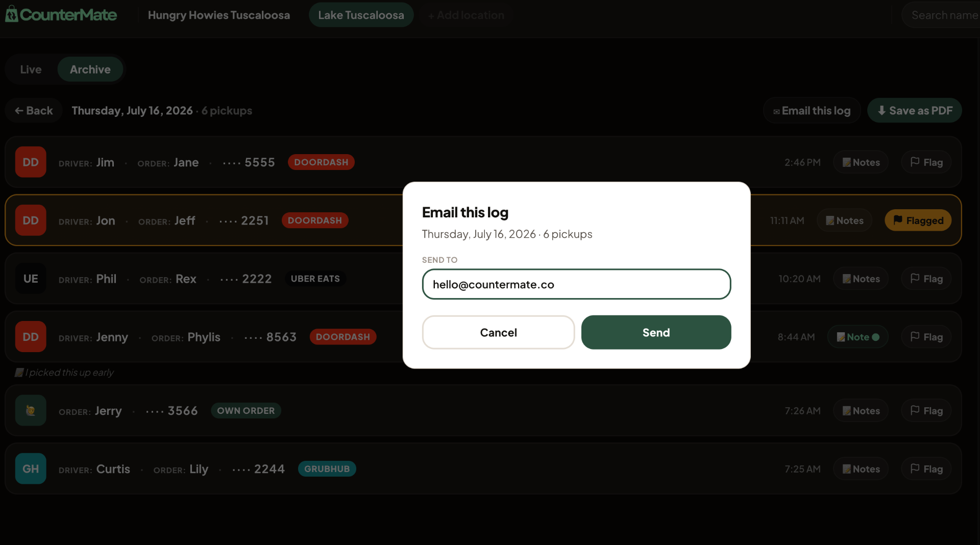Flag Curtis's 7:25 AM pickup

coord(926,469)
